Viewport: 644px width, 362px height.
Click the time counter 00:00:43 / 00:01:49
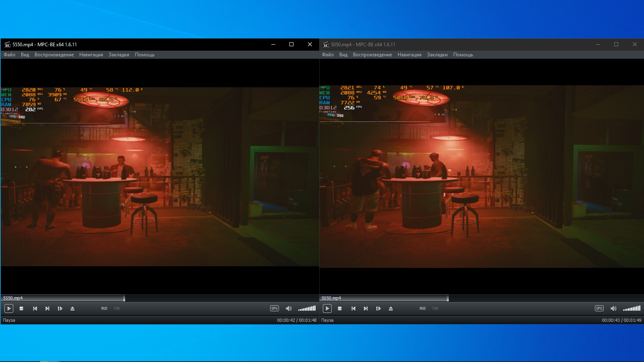tap(621, 320)
